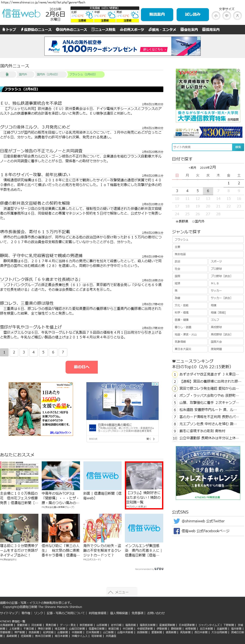Image resolution: width=245 pixels, height=644 pixels.
Task: Click the 大学通信教育特集 ad image
Action: point(208,95)
